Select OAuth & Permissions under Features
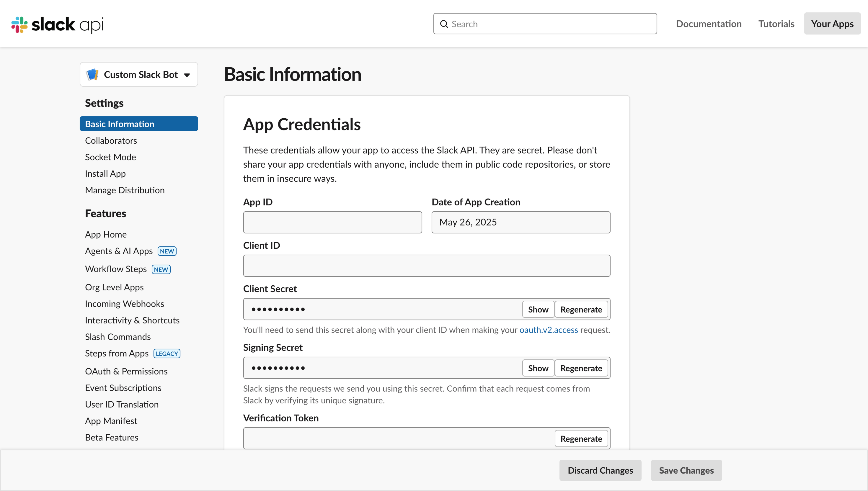 point(126,371)
